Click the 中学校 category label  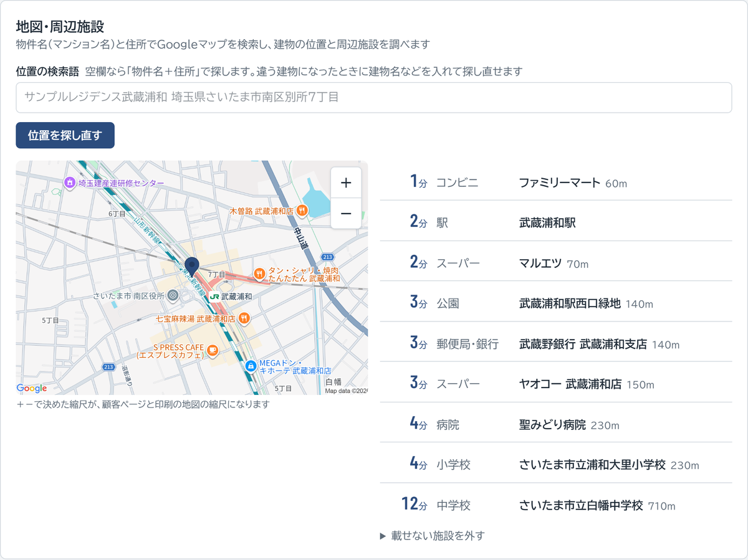453,505
